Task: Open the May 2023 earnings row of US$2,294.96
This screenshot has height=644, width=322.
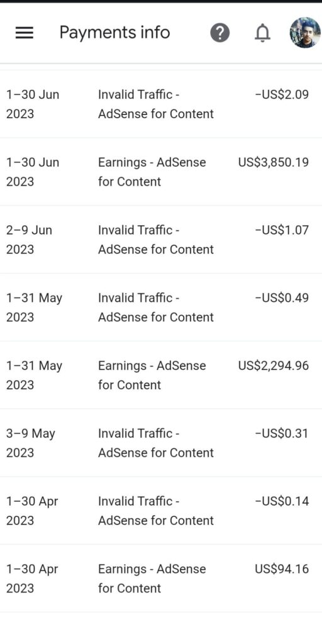Action: [x=161, y=375]
